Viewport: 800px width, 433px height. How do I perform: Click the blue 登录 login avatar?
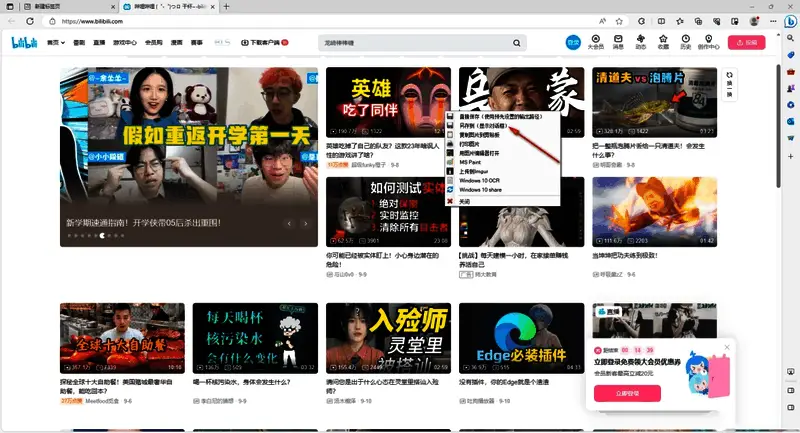pos(573,43)
